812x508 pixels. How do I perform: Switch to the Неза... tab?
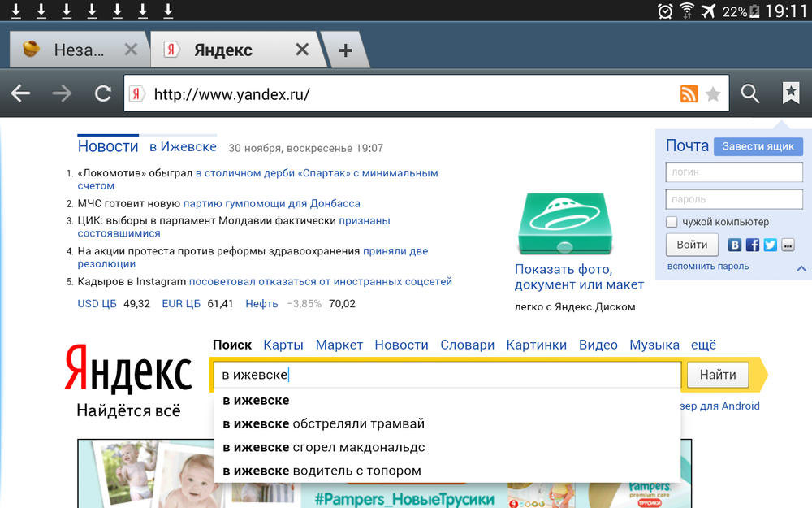click(x=79, y=50)
